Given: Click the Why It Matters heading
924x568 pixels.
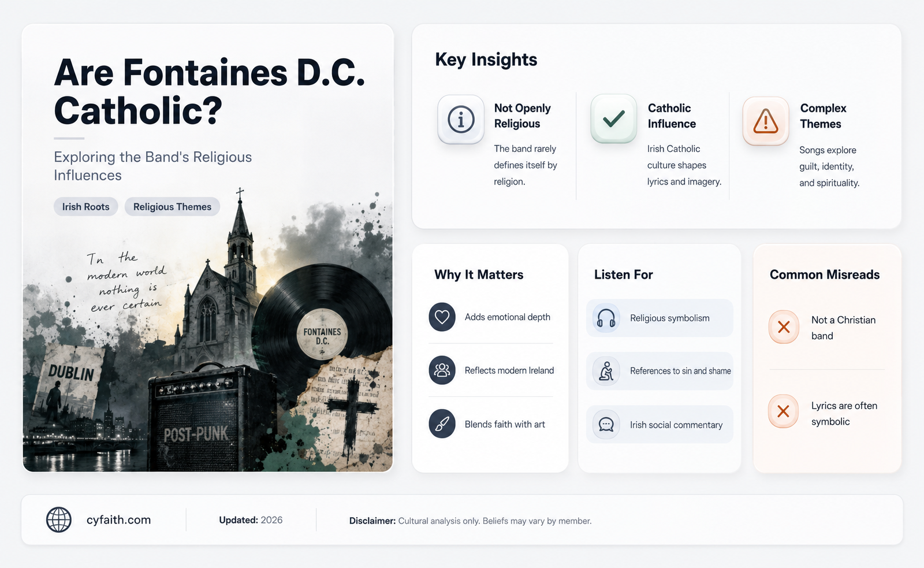Looking at the screenshot, I should point(479,274).
